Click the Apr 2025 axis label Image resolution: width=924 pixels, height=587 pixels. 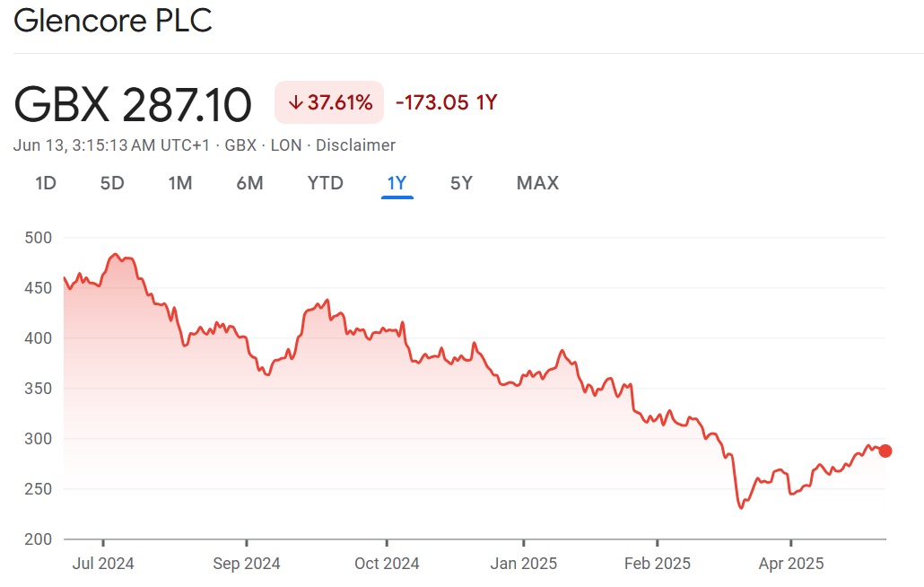791,564
